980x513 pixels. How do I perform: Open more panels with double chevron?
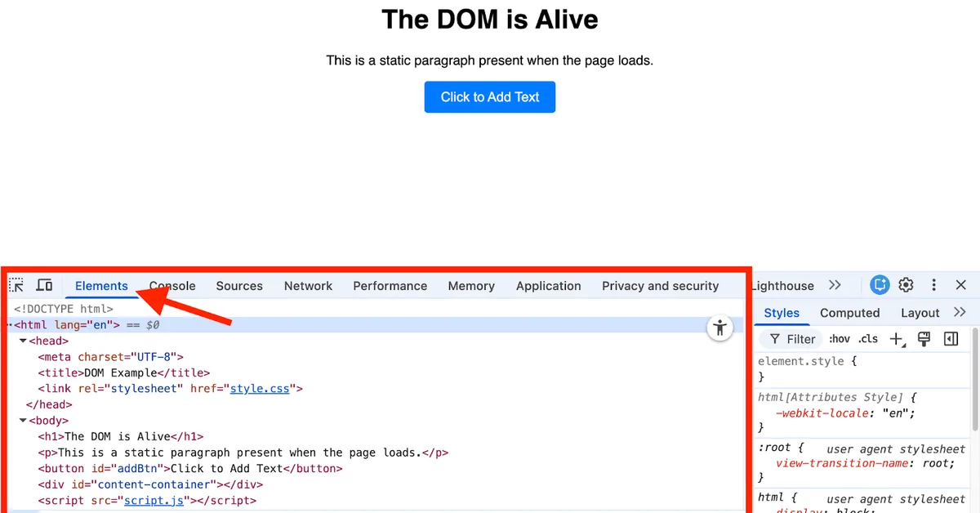pos(835,285)
